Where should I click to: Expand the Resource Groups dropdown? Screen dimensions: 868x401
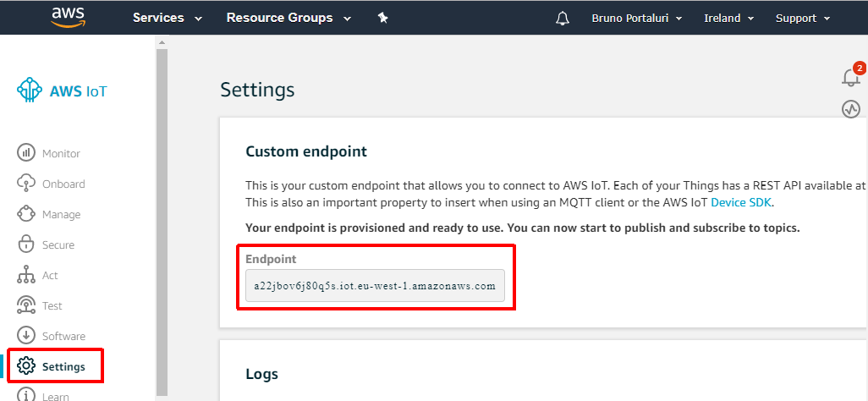tap(287, 18)
